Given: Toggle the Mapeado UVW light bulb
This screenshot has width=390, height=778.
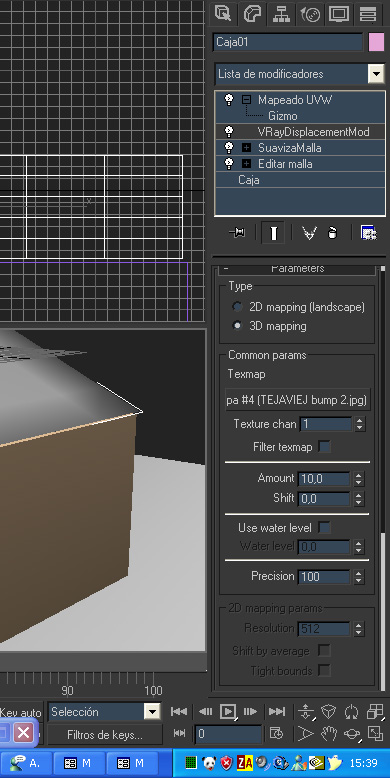Looking at the screenshot, I should coord(229,99).
